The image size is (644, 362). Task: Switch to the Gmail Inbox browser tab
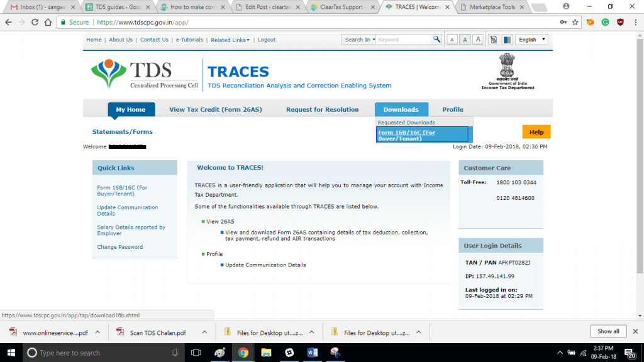[x=42, y=7]
